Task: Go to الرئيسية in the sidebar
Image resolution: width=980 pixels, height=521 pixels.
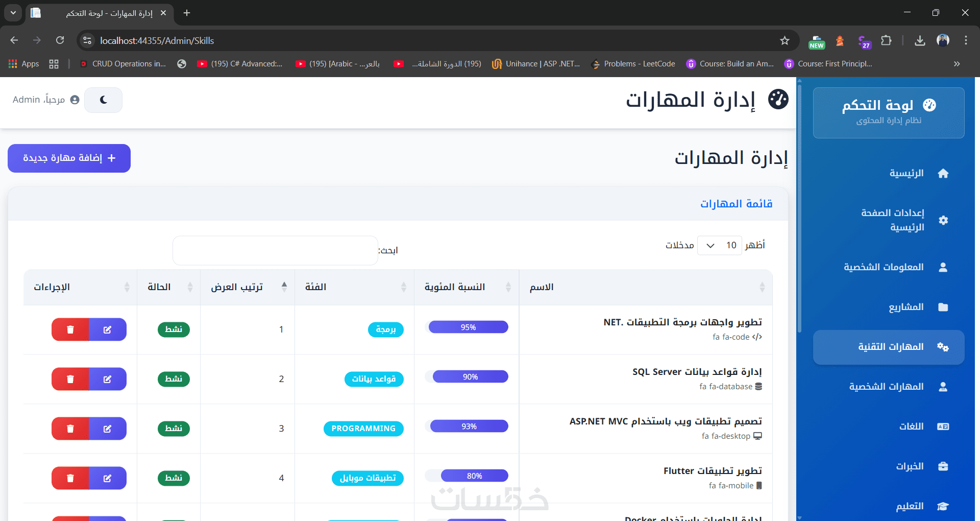Action: pos(889,174)
